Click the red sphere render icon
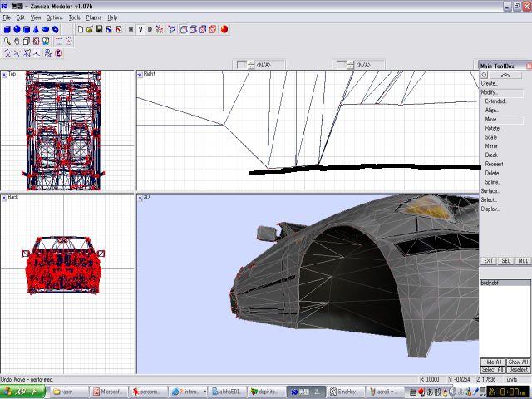532x399 pixels. pos(224,29)
